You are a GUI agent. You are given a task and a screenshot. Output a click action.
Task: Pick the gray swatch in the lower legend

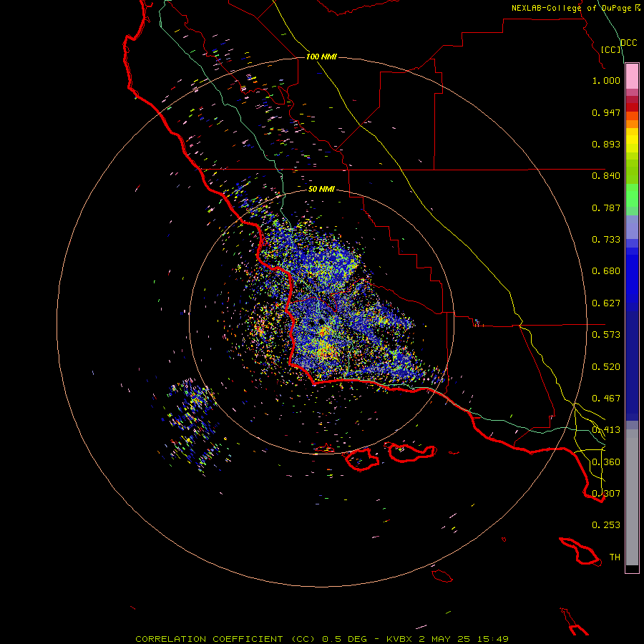(x=632, y=497)
